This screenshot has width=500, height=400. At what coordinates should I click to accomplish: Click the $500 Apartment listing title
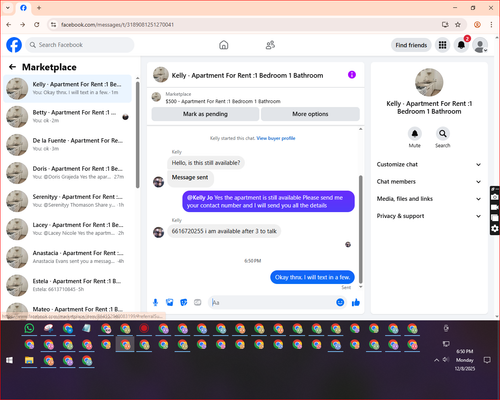point(223,101)
